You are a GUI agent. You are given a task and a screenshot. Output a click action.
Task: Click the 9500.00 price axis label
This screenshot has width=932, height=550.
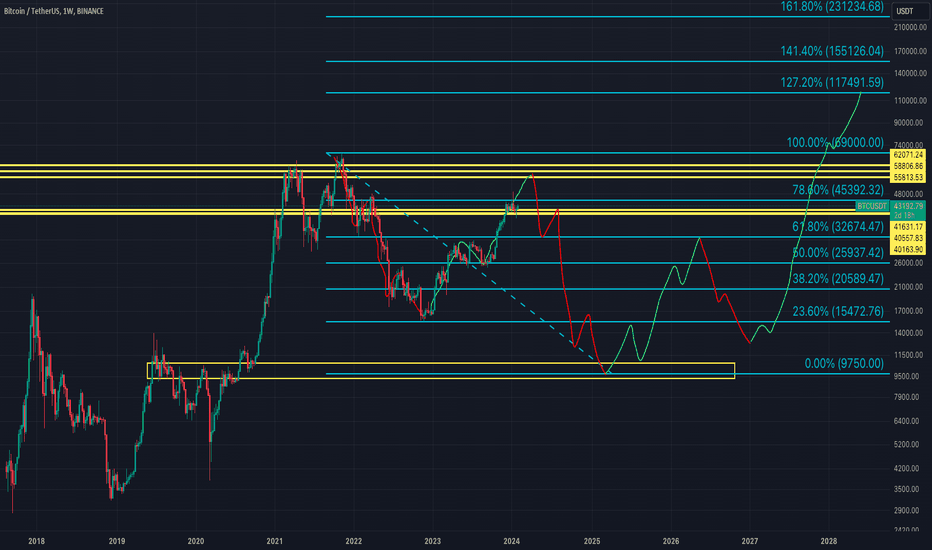click(x=908, y=376)
